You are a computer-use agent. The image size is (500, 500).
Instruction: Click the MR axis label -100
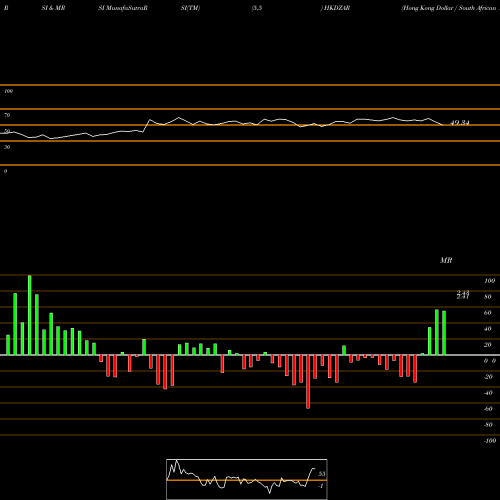click(x=490, y=441)
